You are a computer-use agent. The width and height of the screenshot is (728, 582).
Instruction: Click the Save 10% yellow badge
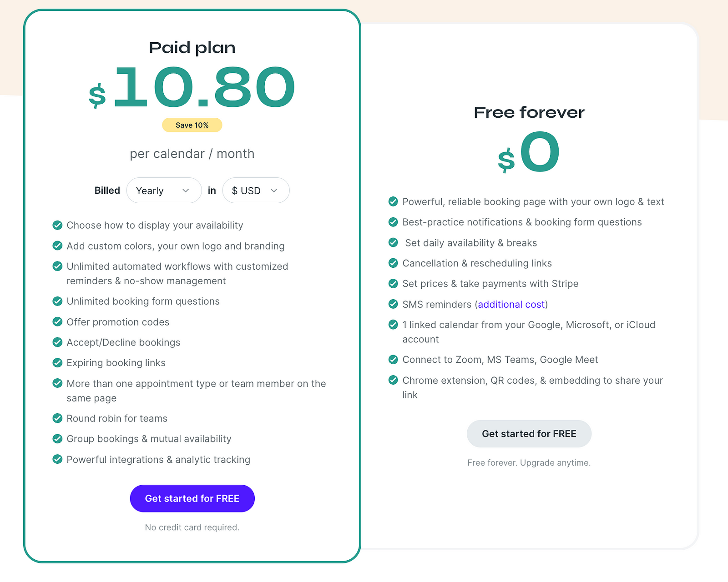[192, 125]
